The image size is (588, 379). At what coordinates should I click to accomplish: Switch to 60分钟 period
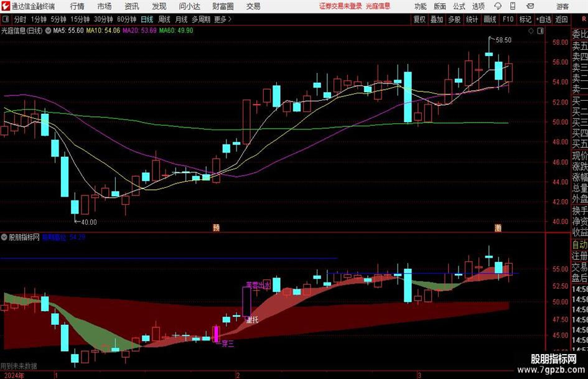click(x=127, y=19)
